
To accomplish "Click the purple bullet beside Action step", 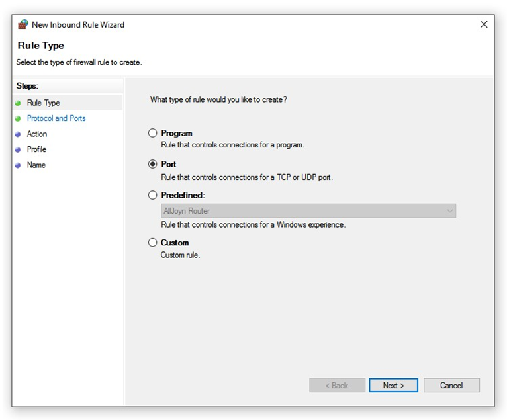I will [x=18, y=134].
